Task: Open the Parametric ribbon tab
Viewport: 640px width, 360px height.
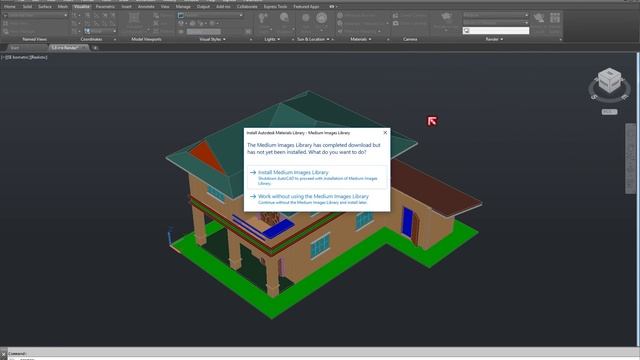Action: pos(105,7)
